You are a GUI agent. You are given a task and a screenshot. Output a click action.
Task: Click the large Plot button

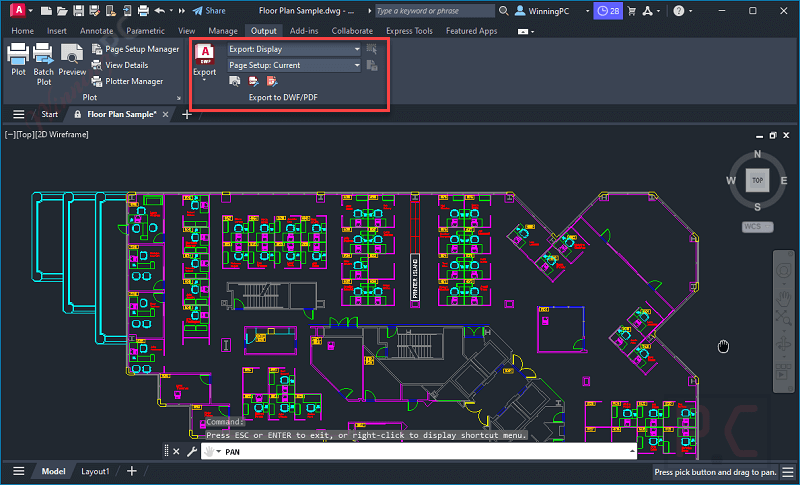(18, 60)
